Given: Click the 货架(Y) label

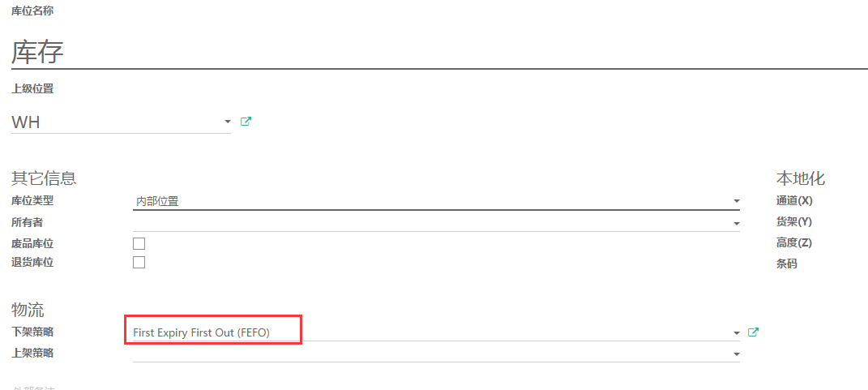Looking at the screenshot, I should [793, 221].
